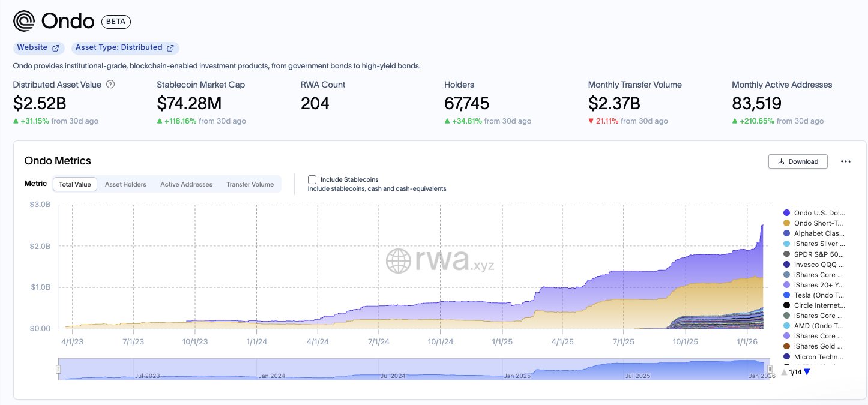Toggle Invesco QQQ legend series
Viewport: 868px width, 405px height.
[x=814, y=265]
